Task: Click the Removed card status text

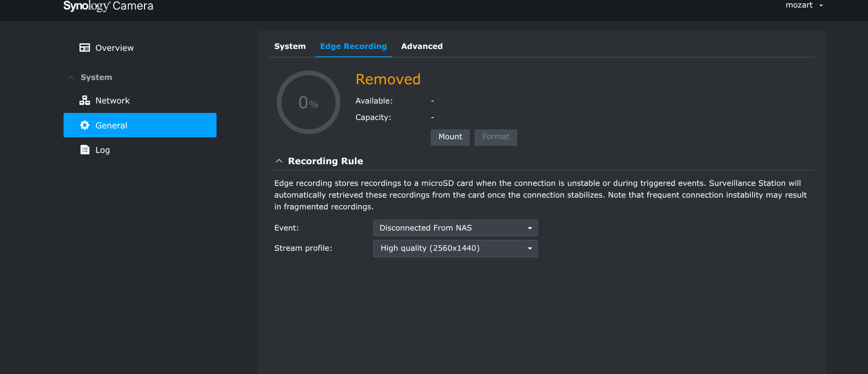Action: click(388, 80)
